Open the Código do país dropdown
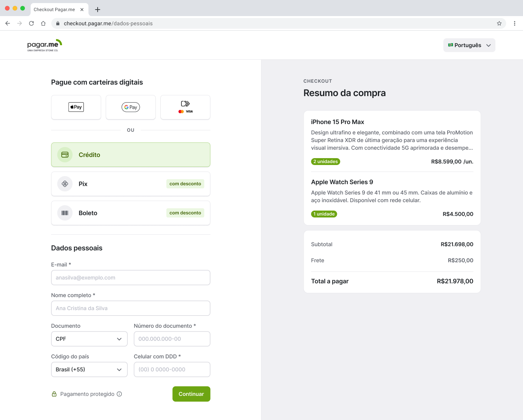The height and width of the screenshot is (420, 523). pos(89,369)
